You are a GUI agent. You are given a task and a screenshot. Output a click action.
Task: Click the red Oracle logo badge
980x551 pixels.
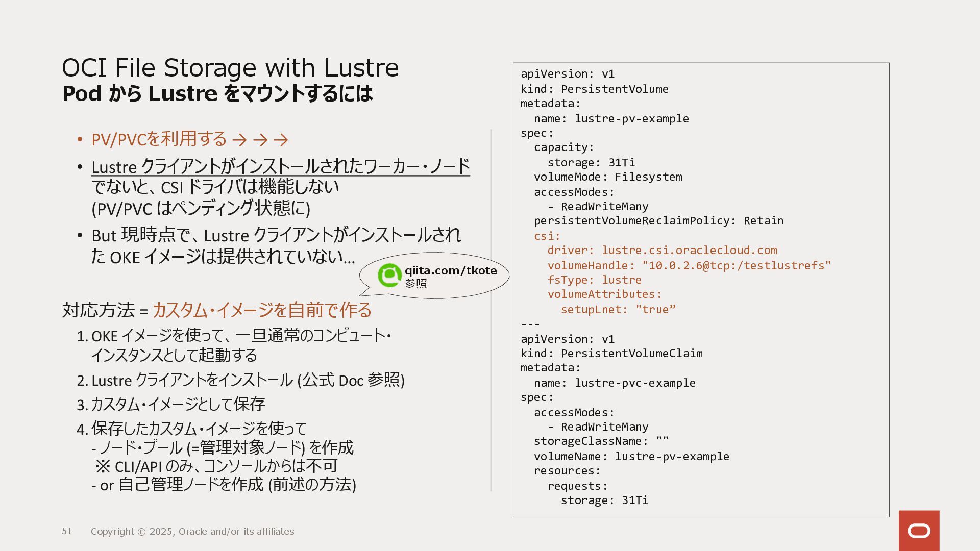(x=919, y=531)
